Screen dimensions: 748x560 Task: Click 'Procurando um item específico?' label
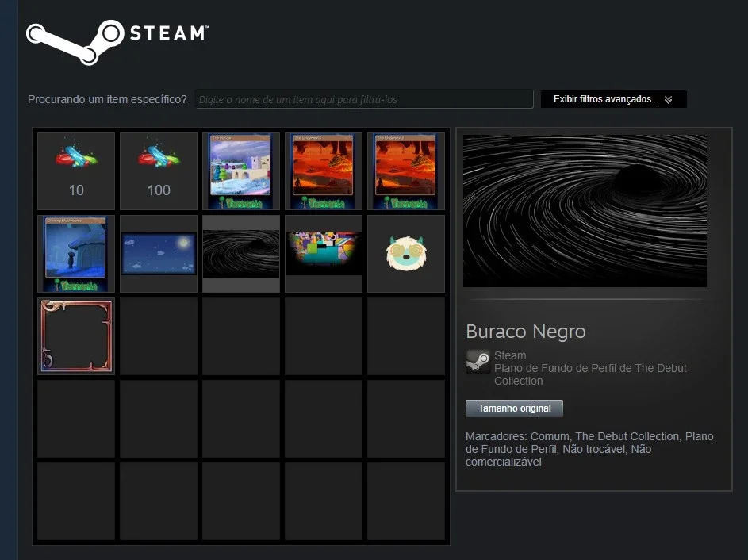tap(107, 99)
